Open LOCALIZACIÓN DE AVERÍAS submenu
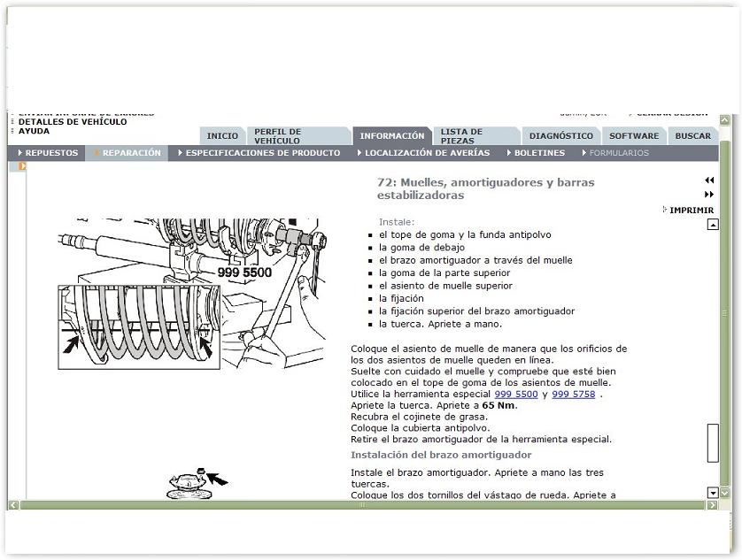 pos(423,153)
